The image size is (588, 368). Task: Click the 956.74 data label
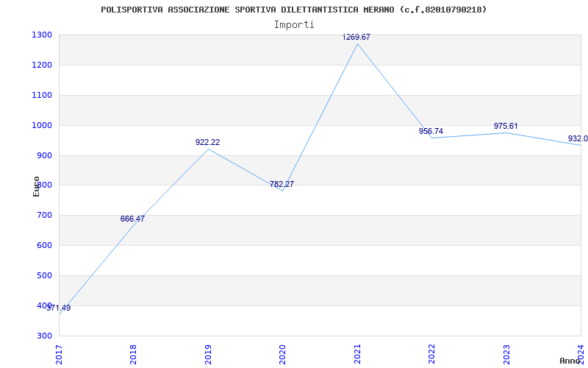431,131
